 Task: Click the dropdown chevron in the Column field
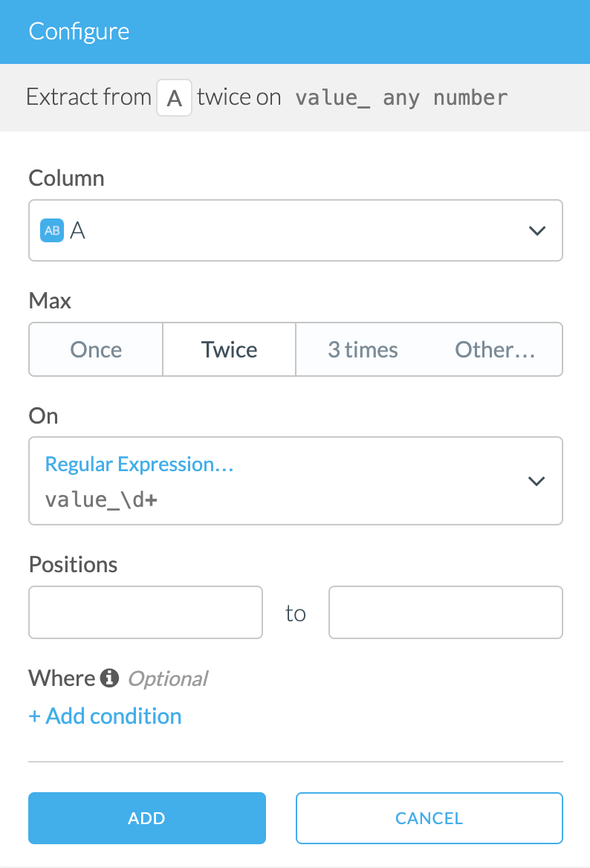click(536, 230)
